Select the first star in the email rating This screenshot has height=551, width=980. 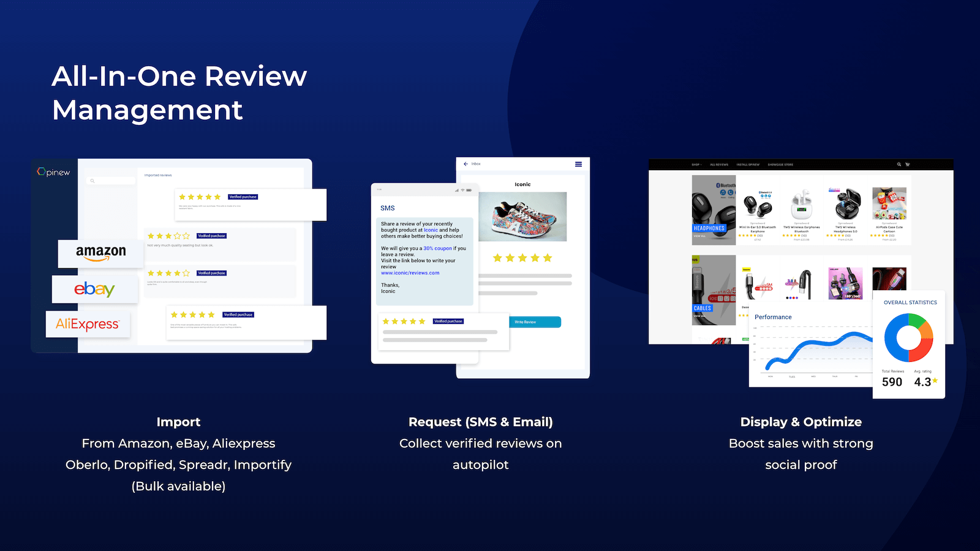(497, 258)
